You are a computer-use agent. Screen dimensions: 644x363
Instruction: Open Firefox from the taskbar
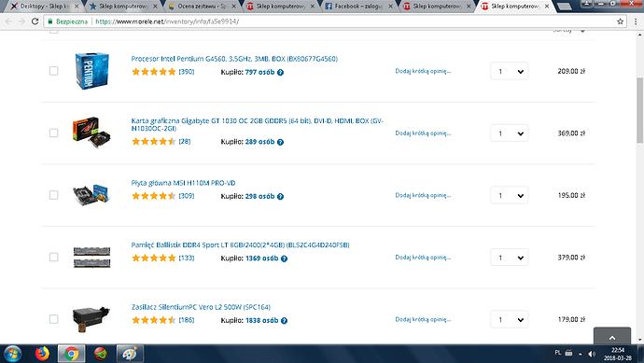coord(42,353)
